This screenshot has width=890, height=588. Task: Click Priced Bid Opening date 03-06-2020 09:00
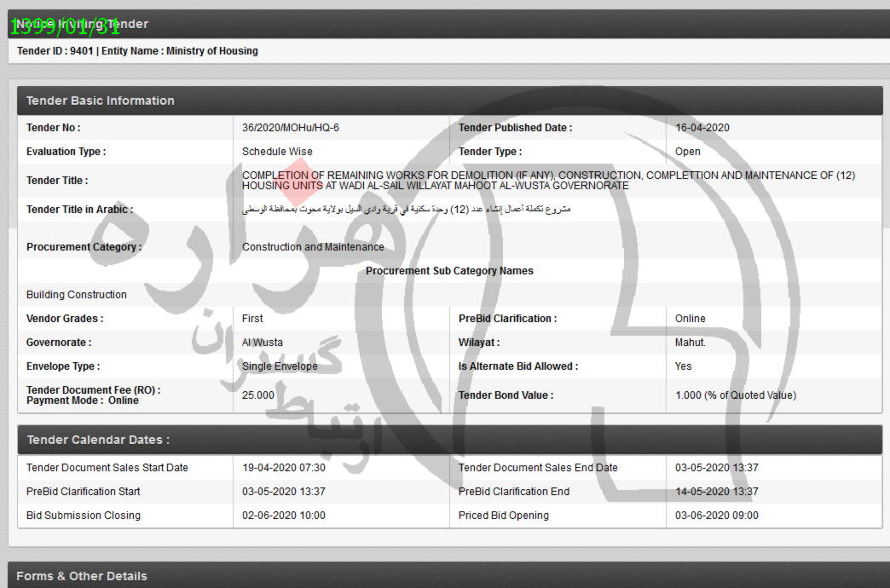click(x=716, y=516)
